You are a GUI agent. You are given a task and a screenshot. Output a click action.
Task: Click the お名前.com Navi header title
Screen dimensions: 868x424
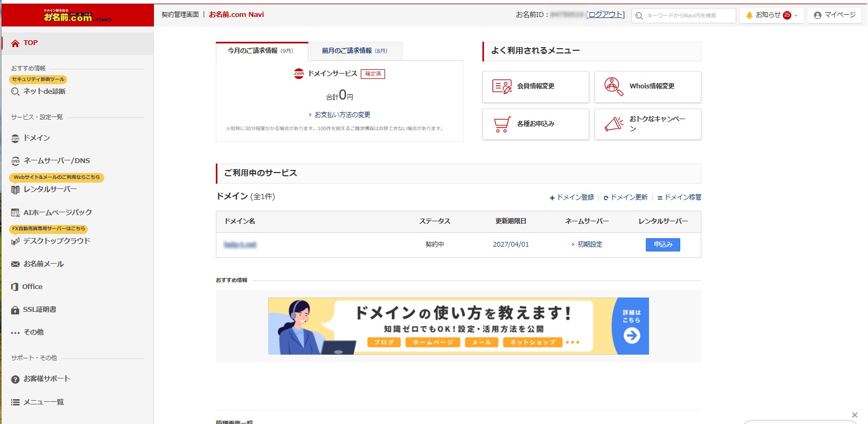pos(236,15)
